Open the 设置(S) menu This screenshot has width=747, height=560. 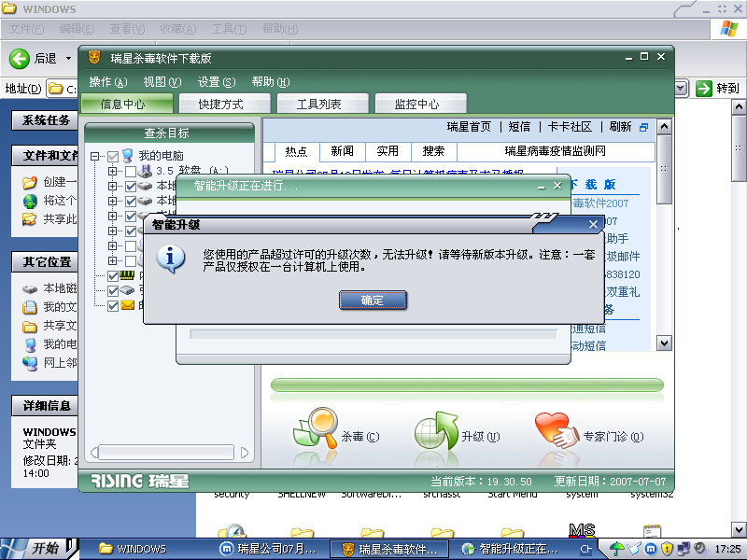point(217,82)
